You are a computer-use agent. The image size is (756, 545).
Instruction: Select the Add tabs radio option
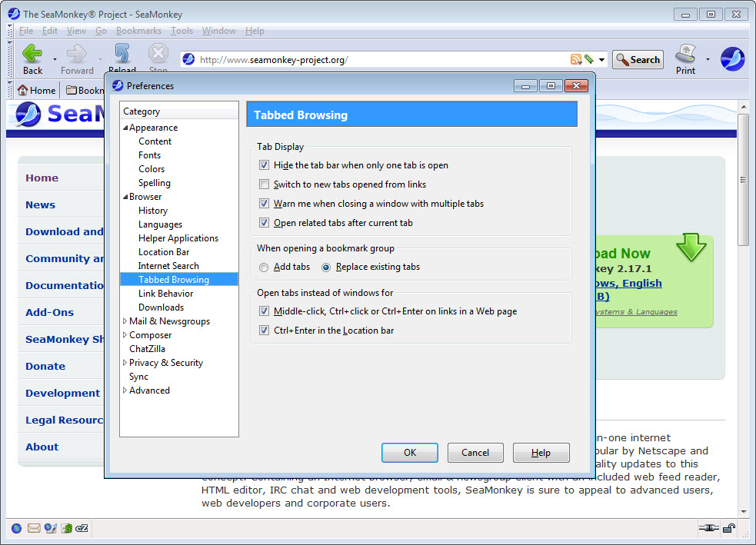[x=264, y=267]
